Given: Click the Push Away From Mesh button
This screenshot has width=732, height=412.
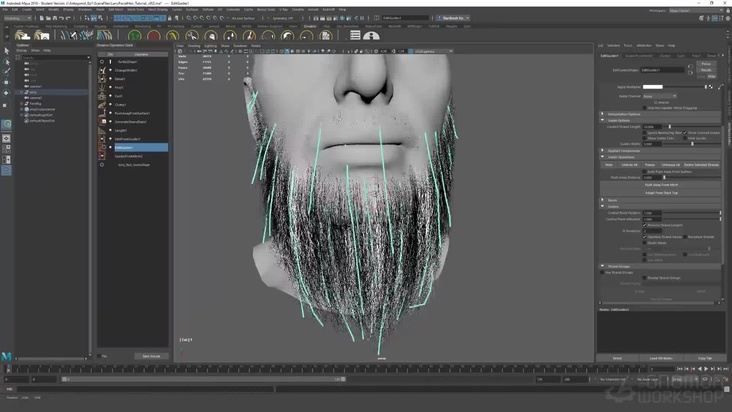Looking at the screenshot, I should coord(661,185).
